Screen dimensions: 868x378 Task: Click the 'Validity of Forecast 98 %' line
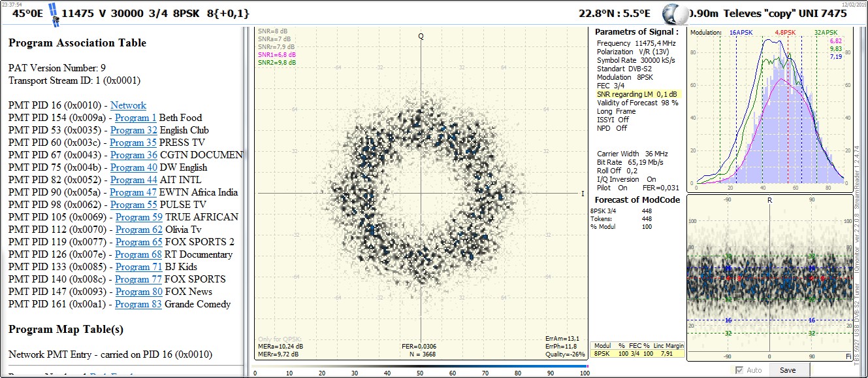(x=637, y=103)
